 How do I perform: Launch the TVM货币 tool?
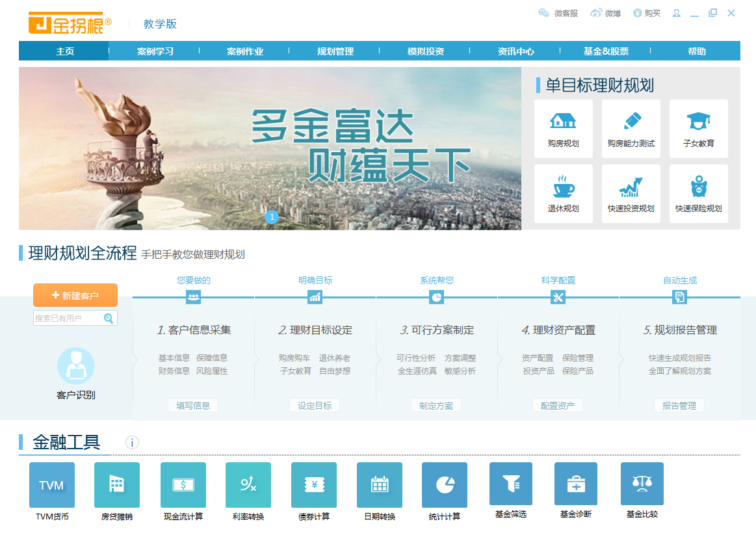pos(52,485)
